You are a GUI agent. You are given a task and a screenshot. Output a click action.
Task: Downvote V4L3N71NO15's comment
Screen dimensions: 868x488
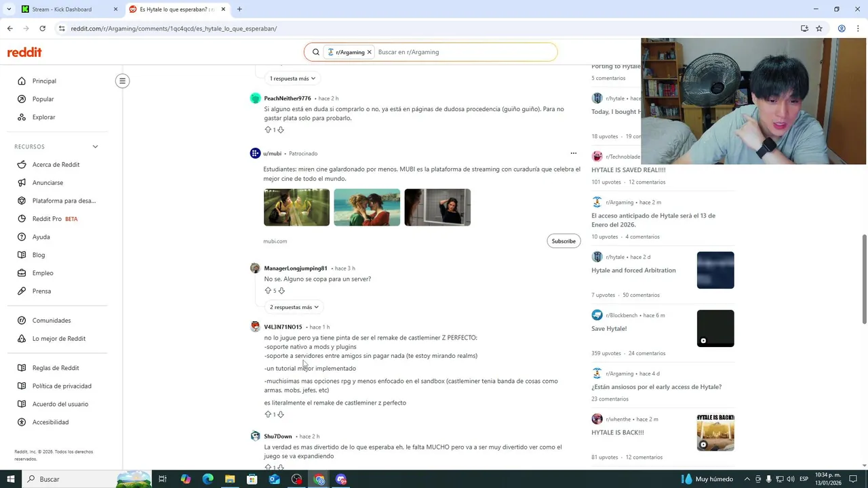click(x=281, y=414)
